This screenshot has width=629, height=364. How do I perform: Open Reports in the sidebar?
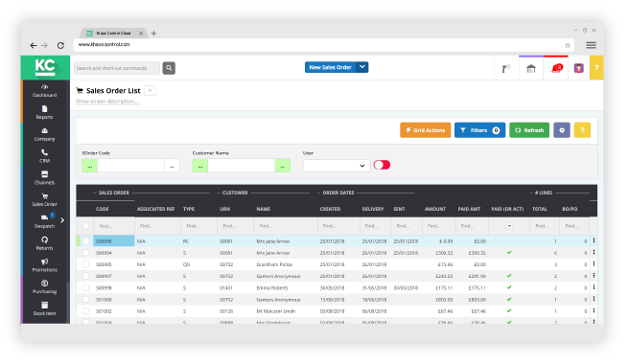point(44,113)
